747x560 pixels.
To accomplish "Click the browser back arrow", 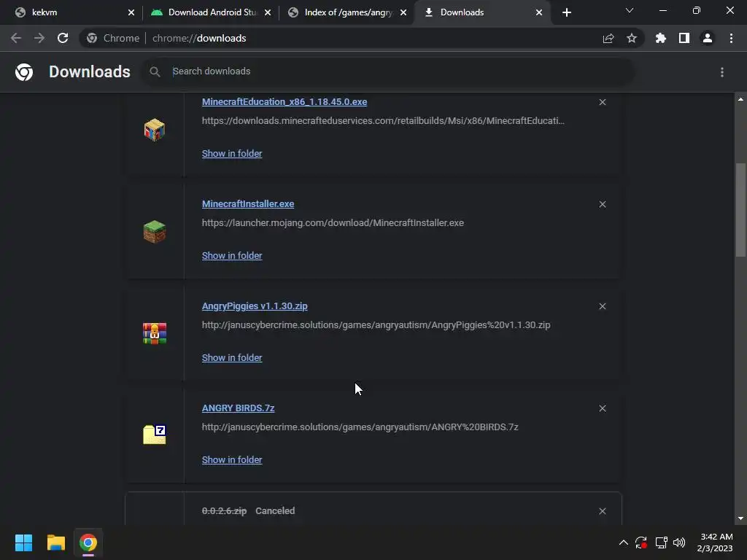I will point(16,38).
